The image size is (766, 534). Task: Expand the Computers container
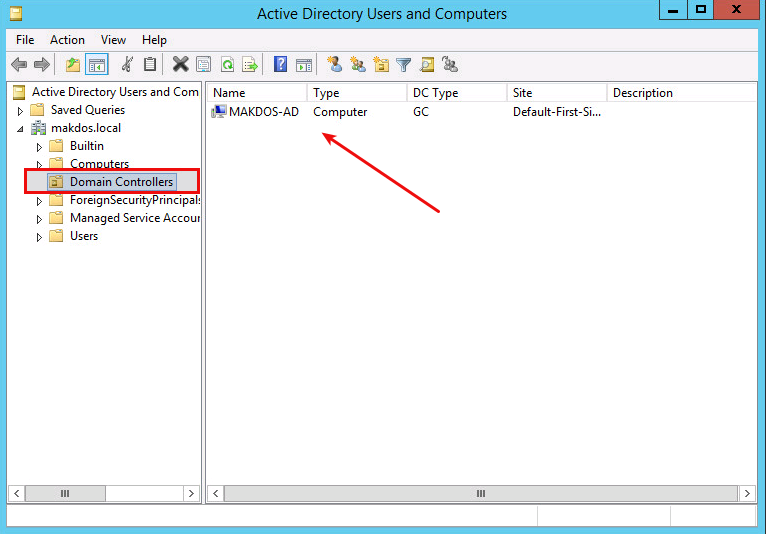pos(39,165)
